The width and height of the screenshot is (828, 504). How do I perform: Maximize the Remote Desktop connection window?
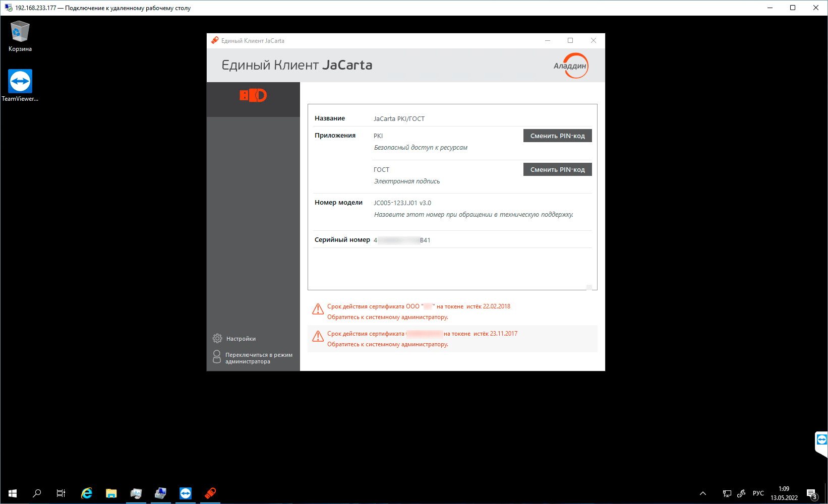[x=793, y=8]
